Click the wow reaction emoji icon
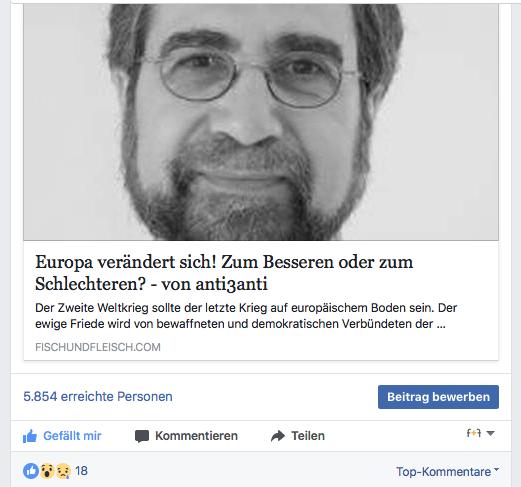 tap(47, 471)
